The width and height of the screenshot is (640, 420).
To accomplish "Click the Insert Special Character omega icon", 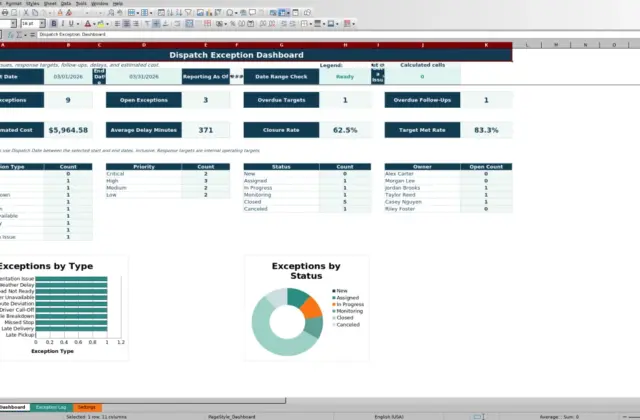I will (x=230, y=13).
